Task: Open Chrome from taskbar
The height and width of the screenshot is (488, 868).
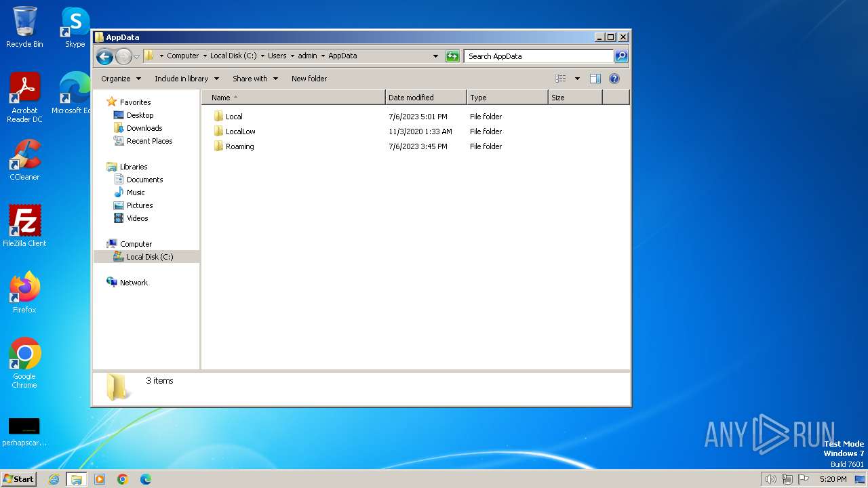Action: click(123, 479)
